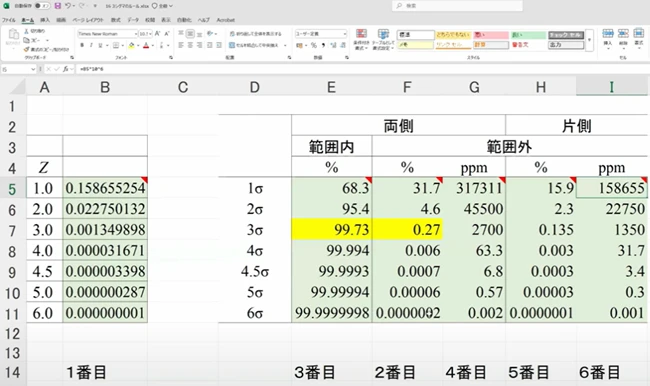Image resolution: width=650 pixels, height=386 pixels.
Task: Switch to the Insert tab
Action: (45, 20)
